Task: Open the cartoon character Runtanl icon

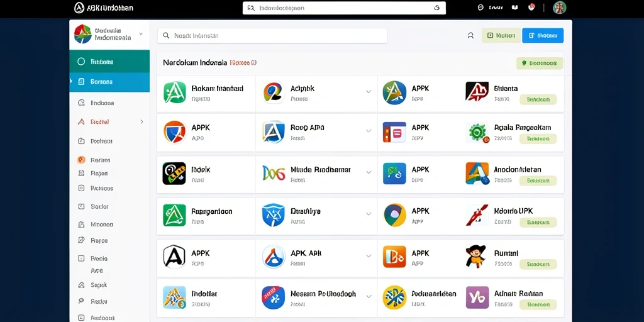Action: pyautogui.click(x=475, y=257)
